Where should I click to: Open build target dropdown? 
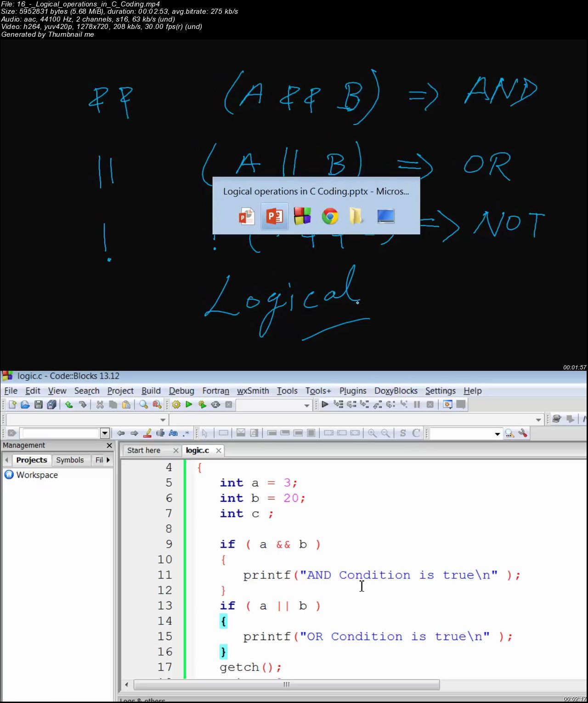pyautogui.click(x=307, y=405)
